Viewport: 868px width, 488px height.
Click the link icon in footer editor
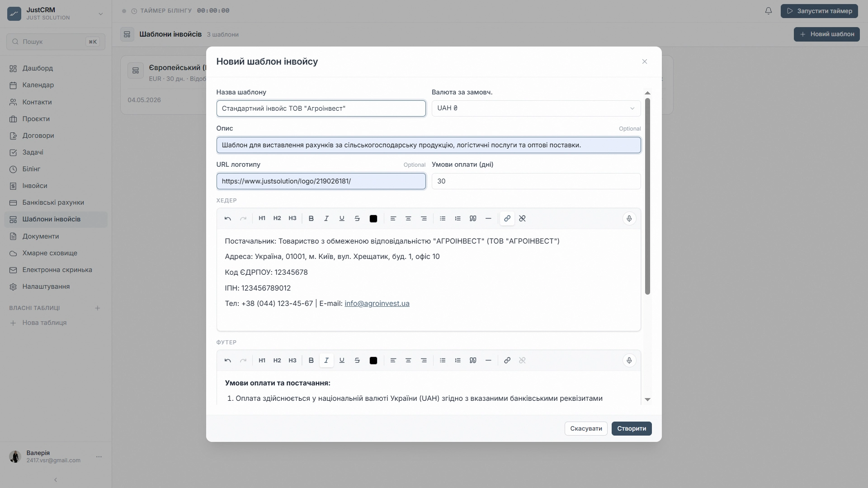[x=507, y=361]
